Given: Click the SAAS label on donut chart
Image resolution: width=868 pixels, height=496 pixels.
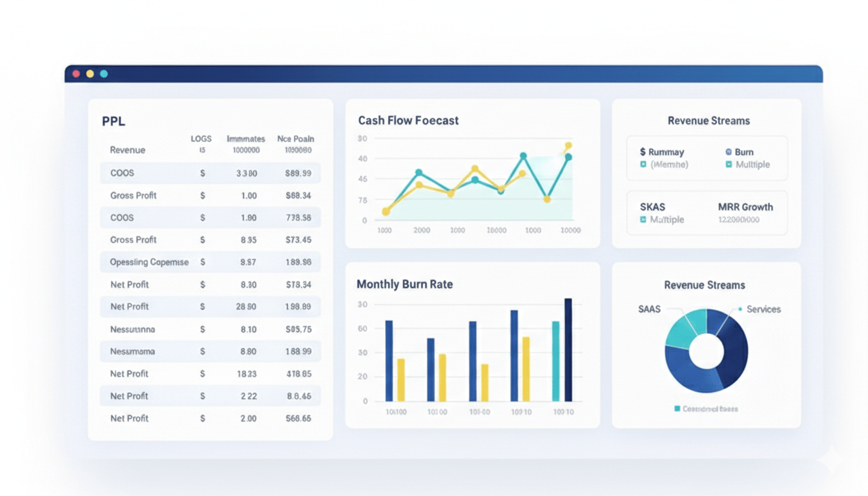Looking at the screenshot, I should point(649,309).
